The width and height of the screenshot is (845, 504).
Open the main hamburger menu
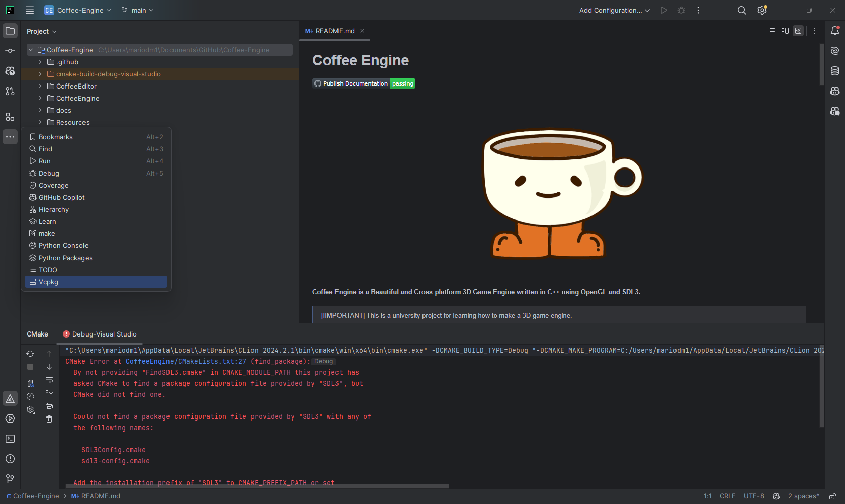point(30,10)
